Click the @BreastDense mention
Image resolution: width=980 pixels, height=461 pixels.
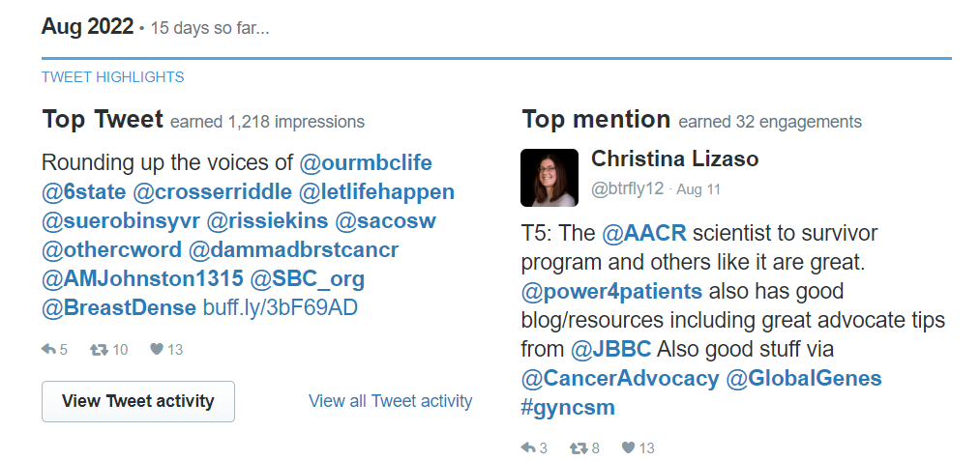[x=119, y=309]
